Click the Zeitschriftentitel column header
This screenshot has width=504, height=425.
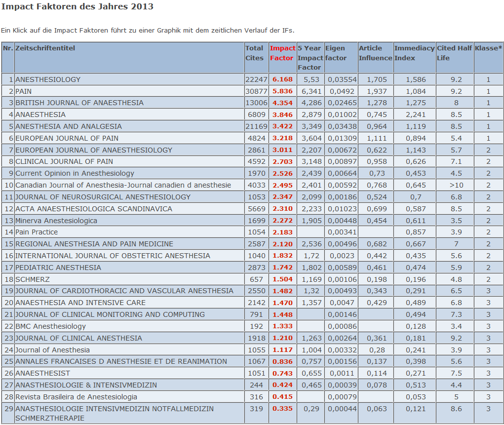(x=45, y=48)
